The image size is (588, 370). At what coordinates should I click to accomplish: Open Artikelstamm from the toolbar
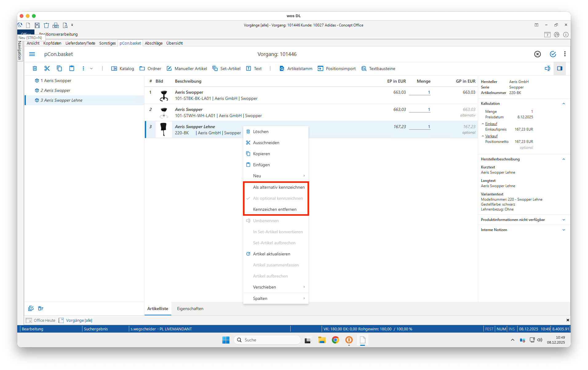(x=282, y=69)
